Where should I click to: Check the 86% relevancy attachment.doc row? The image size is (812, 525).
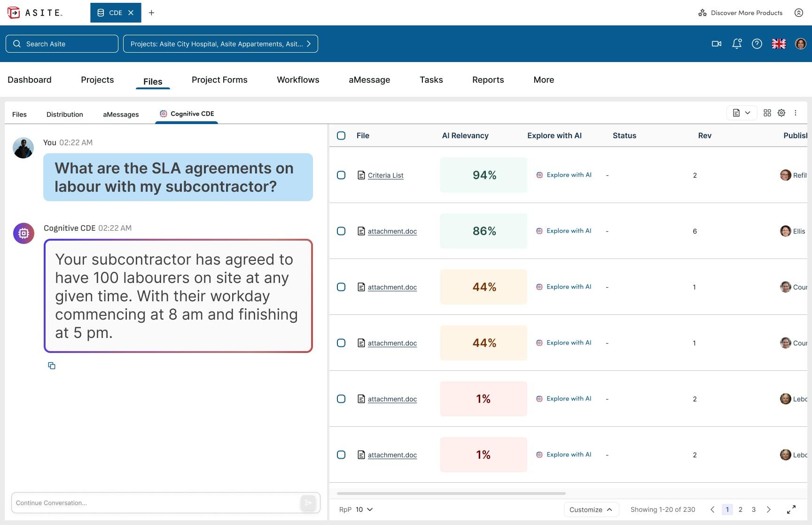point(341,231)
